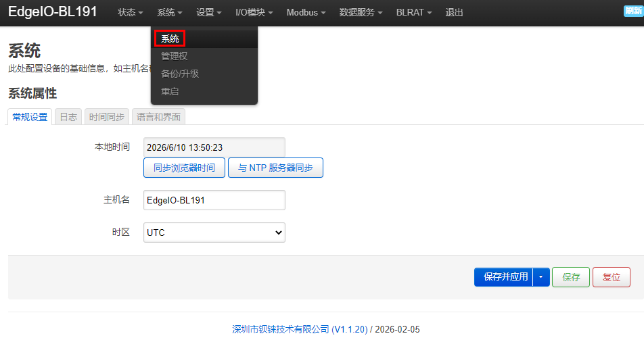Expand the 数据服务 menu
Viewport: 644px width, 340px height.
tap(361, 12)
